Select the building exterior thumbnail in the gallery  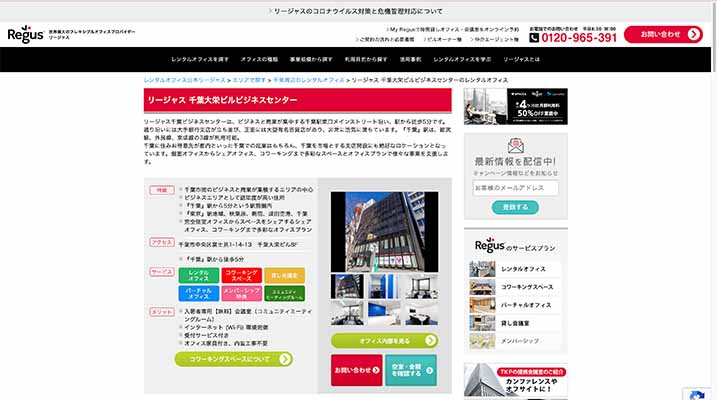[347, 287]
